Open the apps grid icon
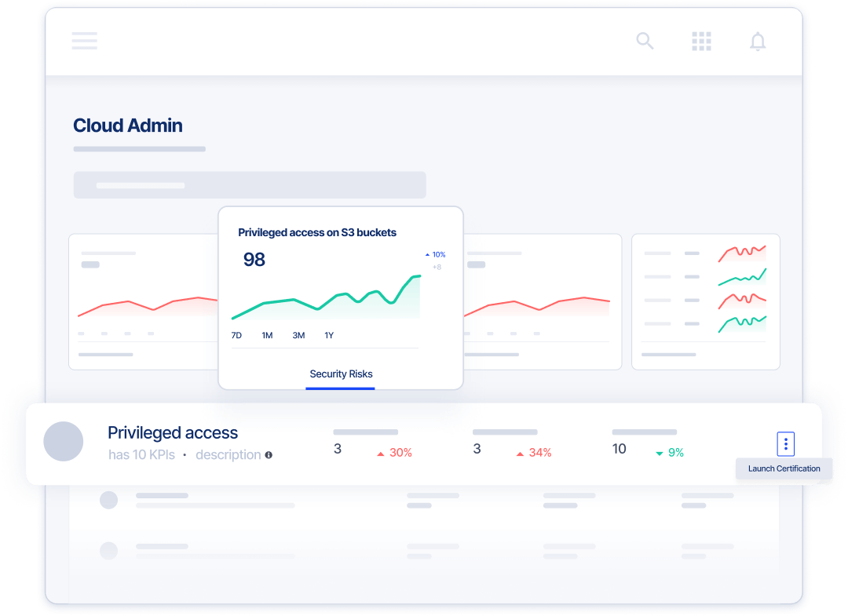 [701, 41]
